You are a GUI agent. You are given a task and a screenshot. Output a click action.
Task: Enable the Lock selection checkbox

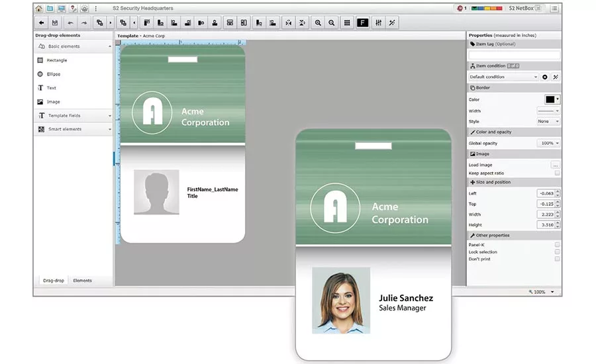pos(557,252)
